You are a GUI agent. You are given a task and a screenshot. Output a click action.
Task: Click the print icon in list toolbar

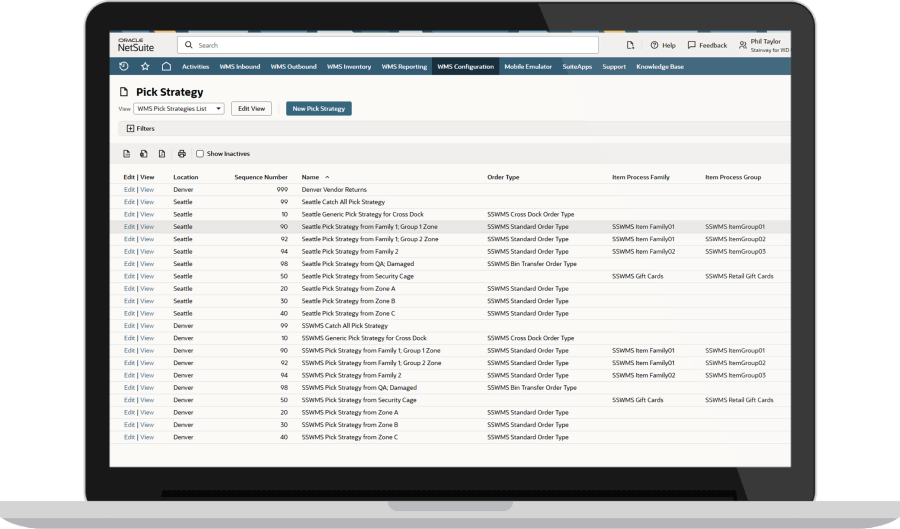181,154
